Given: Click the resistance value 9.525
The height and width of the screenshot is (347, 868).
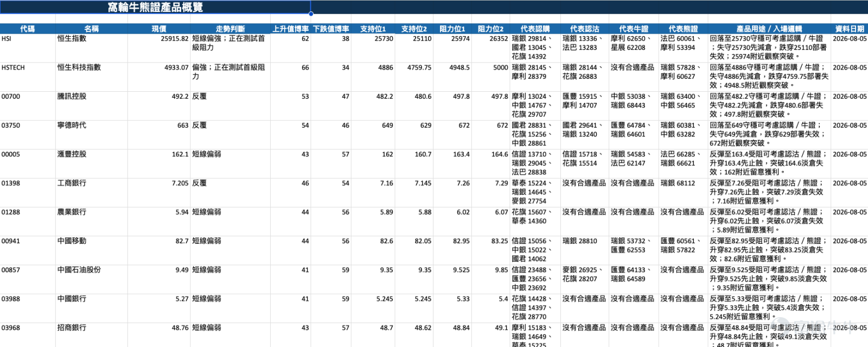Looking at the screenshot, I should point(452,279).
